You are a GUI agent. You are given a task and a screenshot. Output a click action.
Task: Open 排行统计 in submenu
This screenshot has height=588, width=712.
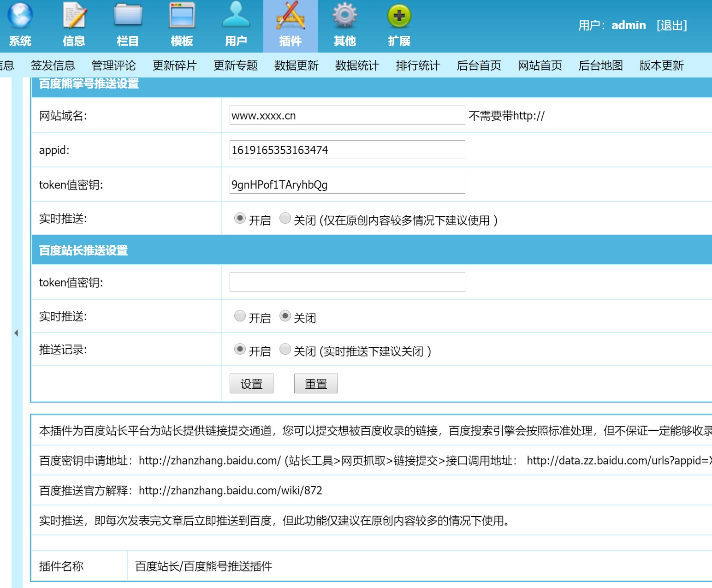click(x=418, y=65)
